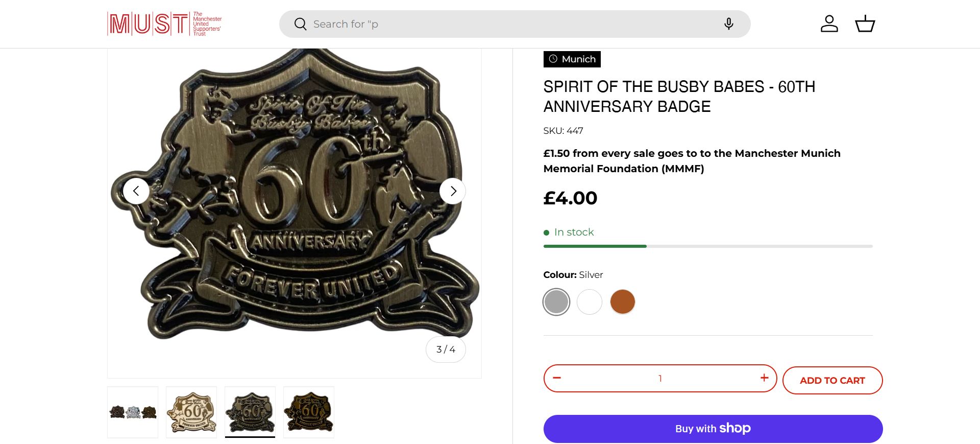Increase quantity with plus button
The width and height of the screenshot is (980, 444).
(x=764, y=378)
